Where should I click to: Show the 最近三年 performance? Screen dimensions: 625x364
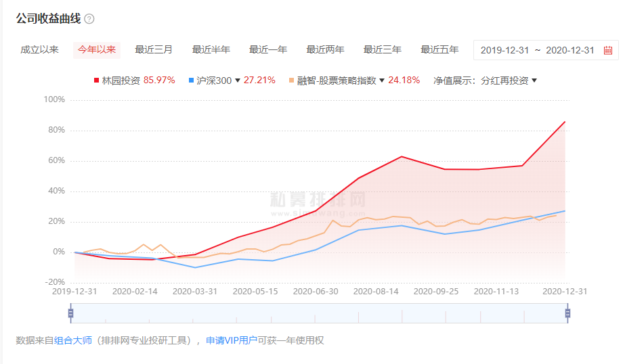383,49
